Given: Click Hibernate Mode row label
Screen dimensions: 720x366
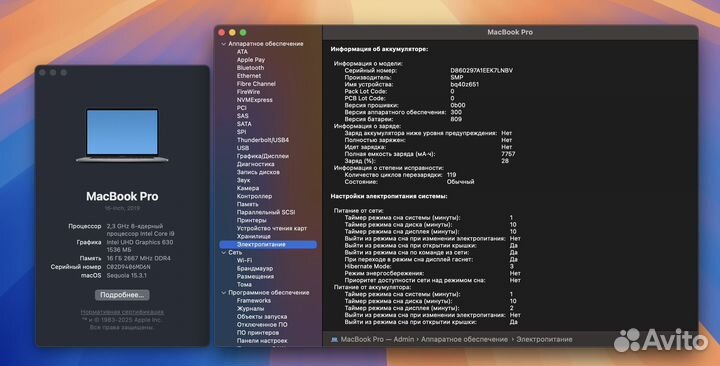Looking at the screenshot, I should [x=368, y=266].
